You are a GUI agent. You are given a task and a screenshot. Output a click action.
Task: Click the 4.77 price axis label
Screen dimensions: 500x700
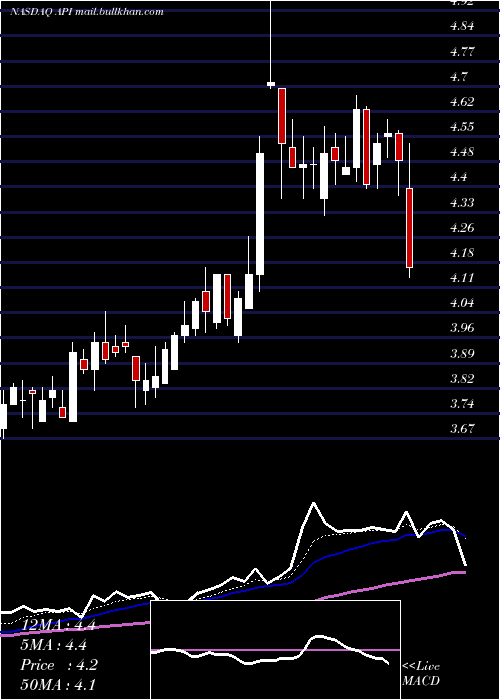pos(462,51)
